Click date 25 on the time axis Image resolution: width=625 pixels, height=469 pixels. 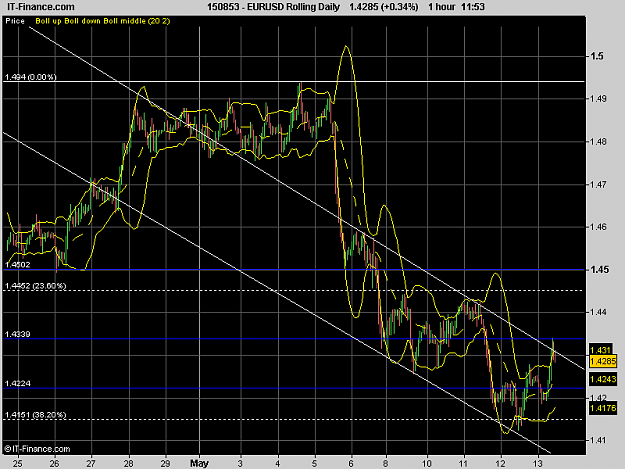18,463
